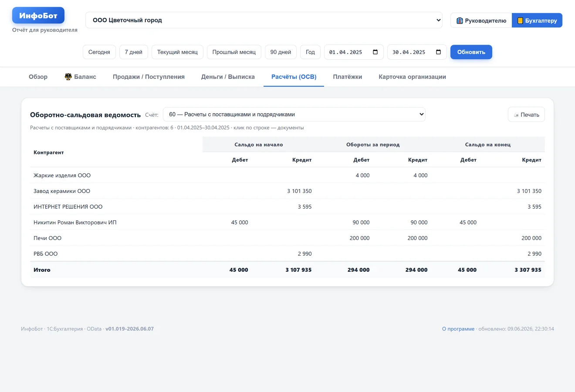
Task: Click the start date input field
Action: click(354, 52)
